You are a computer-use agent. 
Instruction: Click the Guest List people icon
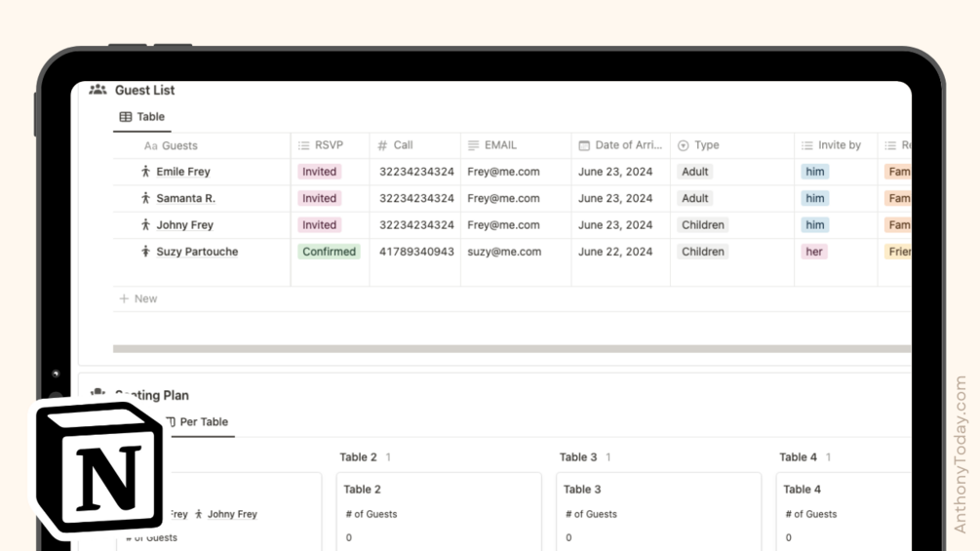(98, 90)
